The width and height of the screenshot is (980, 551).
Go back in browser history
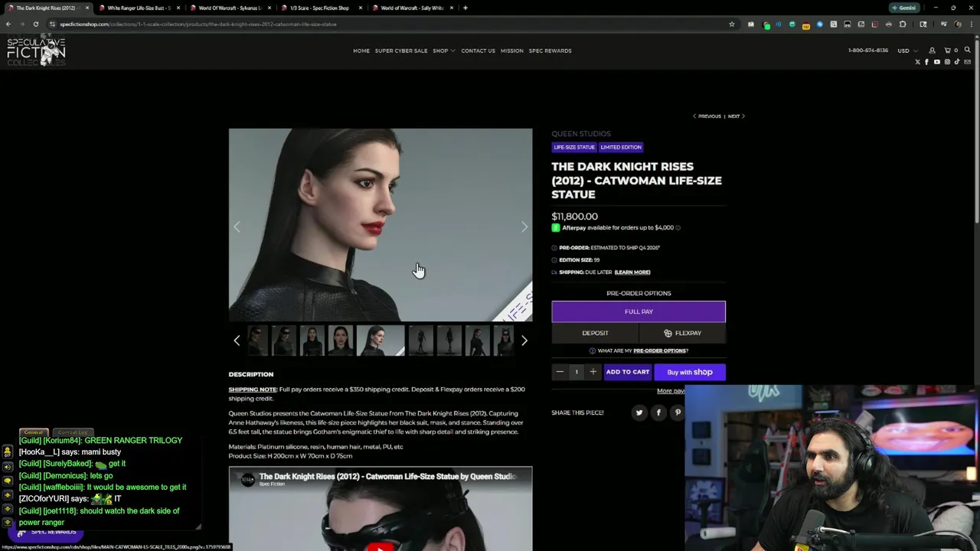(x=8, y=24)
